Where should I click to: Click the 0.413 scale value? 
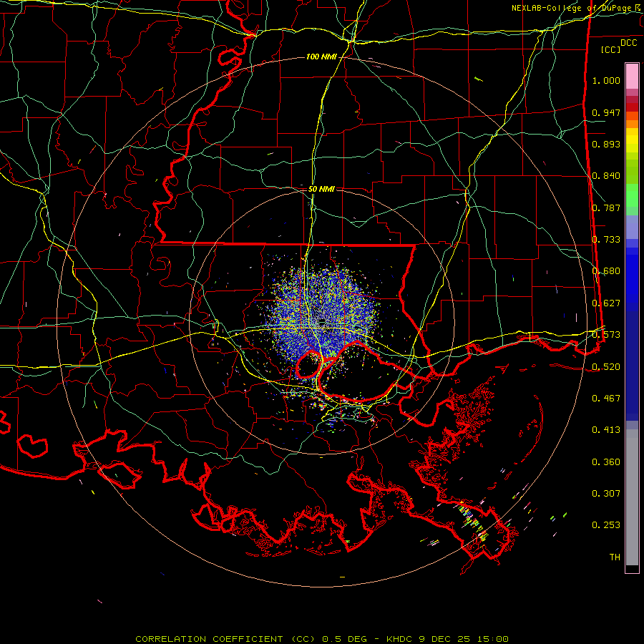coord(606,430)
